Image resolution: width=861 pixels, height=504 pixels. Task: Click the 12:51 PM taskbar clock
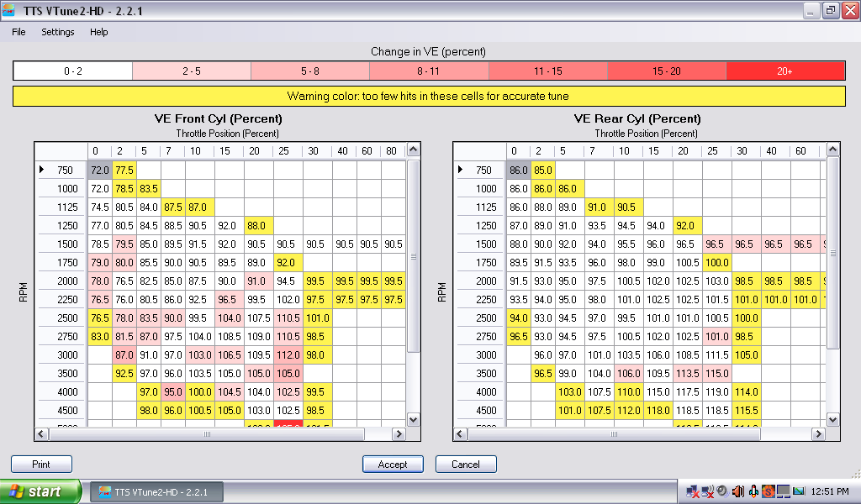(x=830, y=492)
